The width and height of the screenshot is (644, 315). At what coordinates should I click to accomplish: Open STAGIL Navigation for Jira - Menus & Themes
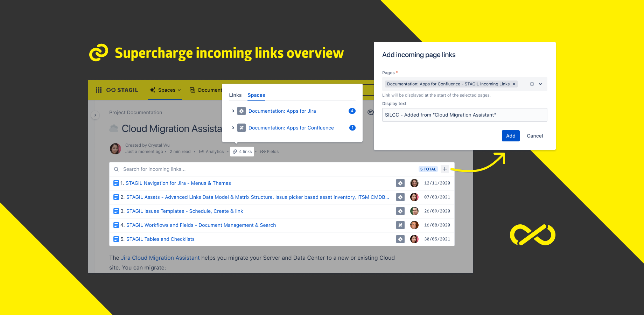(178, 183)
